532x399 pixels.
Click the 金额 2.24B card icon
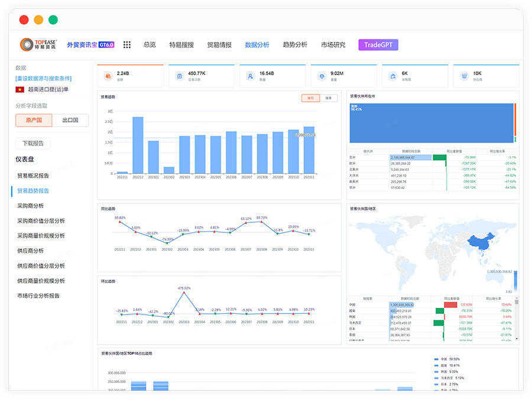click(x=108, y=76)
